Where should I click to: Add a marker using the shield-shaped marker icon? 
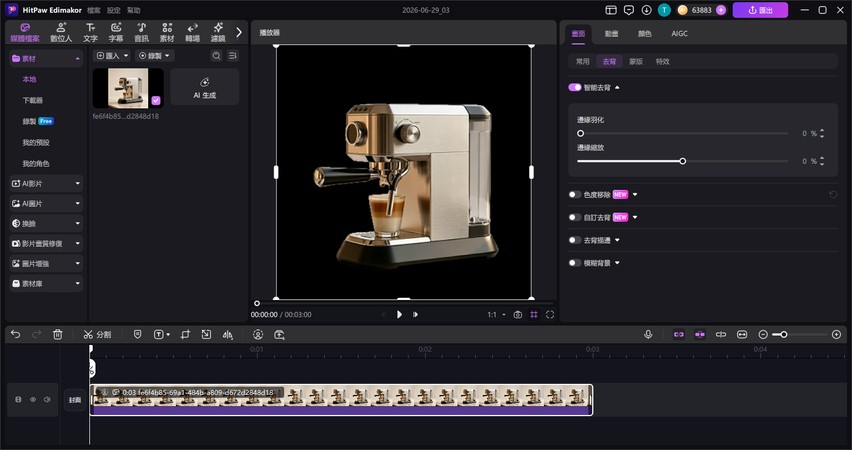(137, 335)
